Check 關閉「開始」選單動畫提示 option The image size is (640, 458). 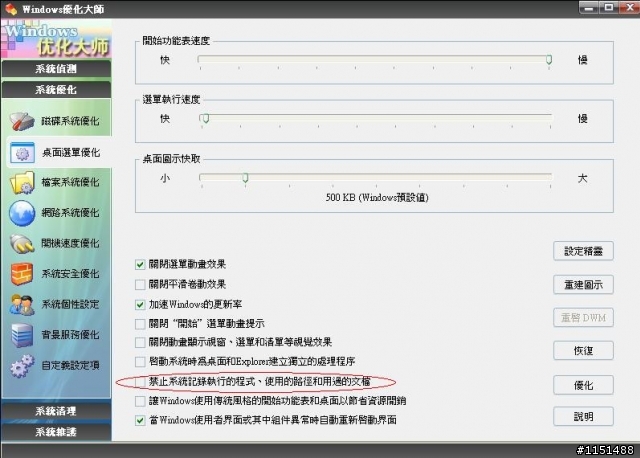[x=140, y=324]
